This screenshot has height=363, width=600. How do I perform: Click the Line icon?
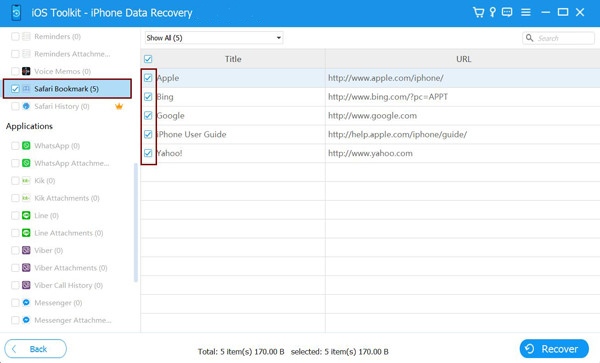(26, 215)
